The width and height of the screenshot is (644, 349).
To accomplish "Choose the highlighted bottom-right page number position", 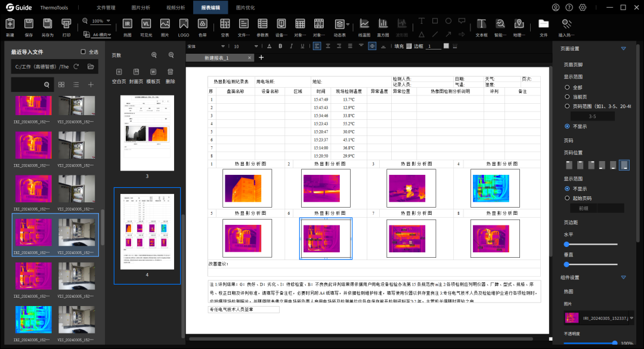I will [x=624, y=165].
